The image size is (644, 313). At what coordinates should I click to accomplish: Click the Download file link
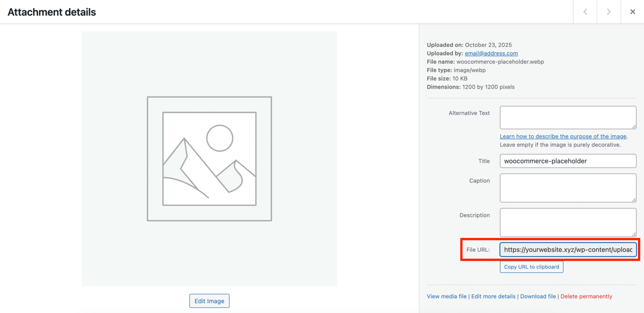(538, 296)
